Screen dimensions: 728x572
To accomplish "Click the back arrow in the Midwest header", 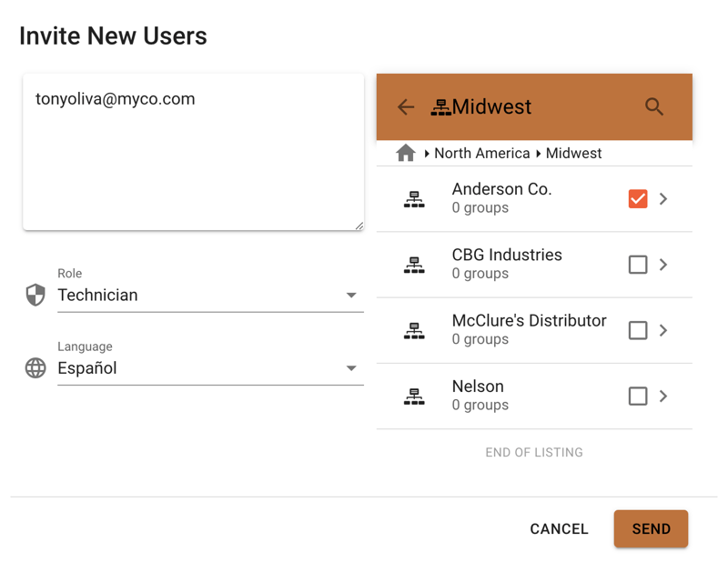I will (x=405, y=106).
